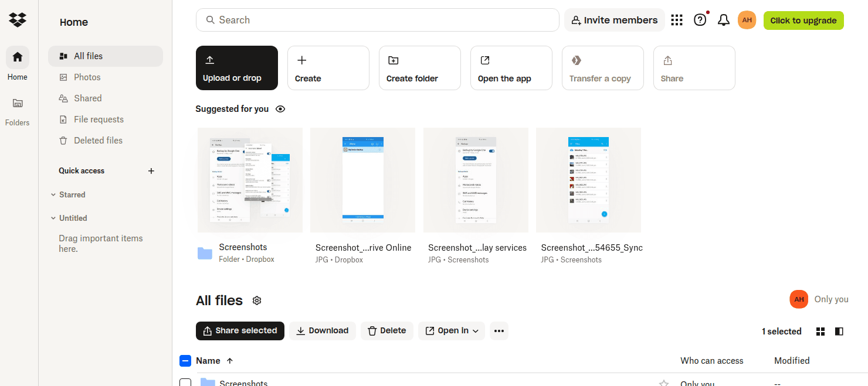
Task: Click the Quick access label
Action: pyautogui.click(x=82, y=171)
